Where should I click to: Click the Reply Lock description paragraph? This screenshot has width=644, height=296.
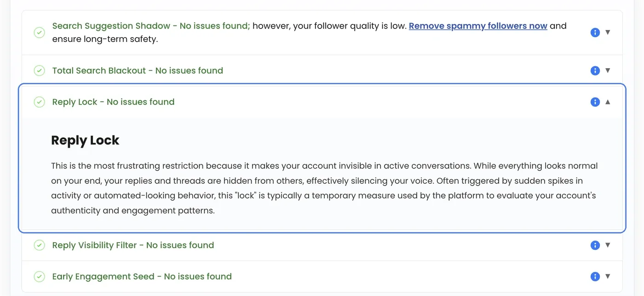[x=324, y=188]
